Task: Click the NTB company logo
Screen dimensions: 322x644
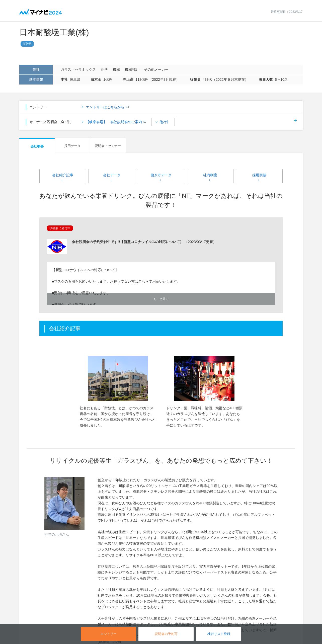Action: pyautogui.click(x=57, y=247)
